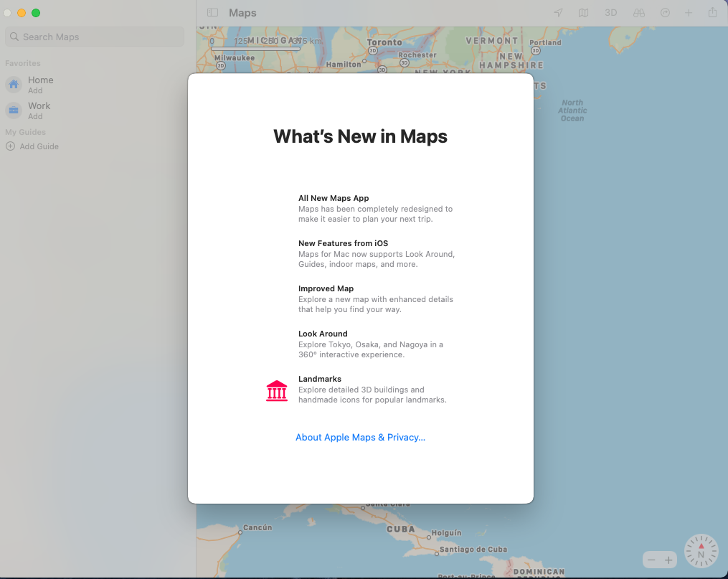Viewport: 728px width, 579px height.
Task: Click New Features from iOS heading
Action: pos(343,243)
